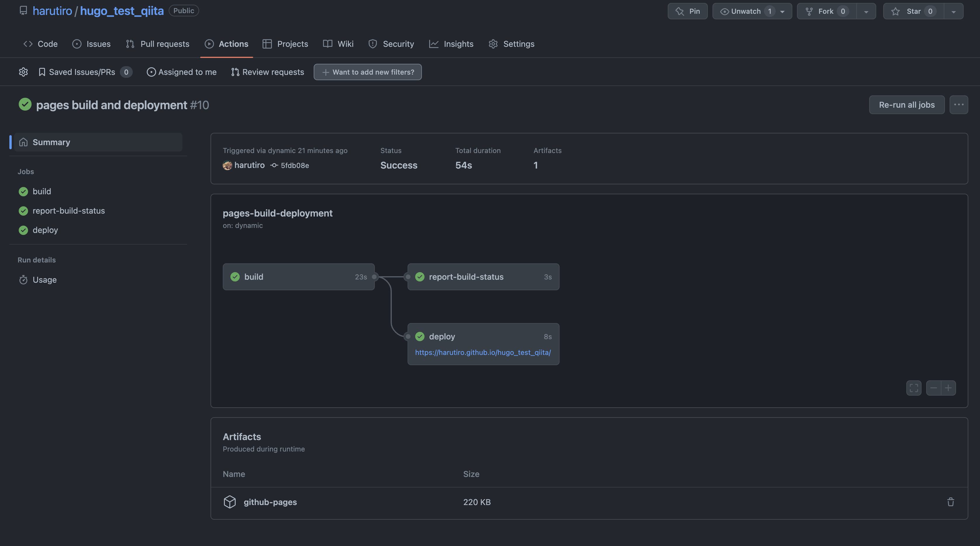Open Unwatch notification dropdown
Image resolution: width=980 pixels, height=546 pixels.
tap(752, 11)
